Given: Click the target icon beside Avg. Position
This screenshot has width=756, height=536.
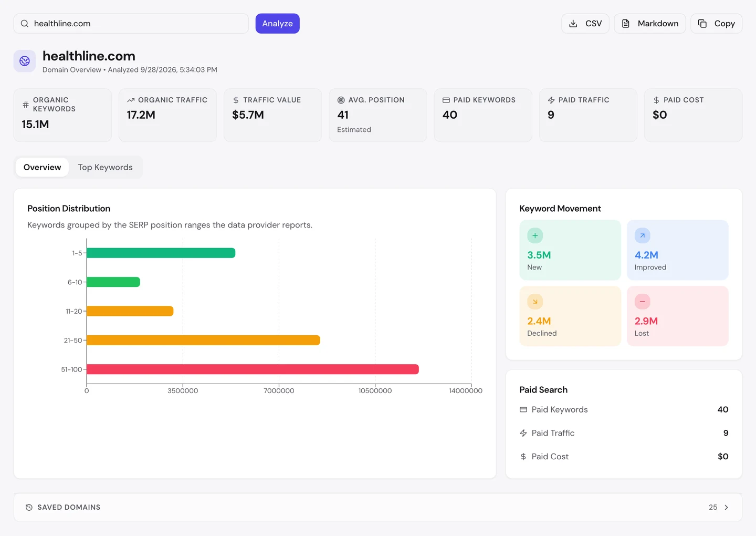Looking at the screenshot, I should (341, 100).
